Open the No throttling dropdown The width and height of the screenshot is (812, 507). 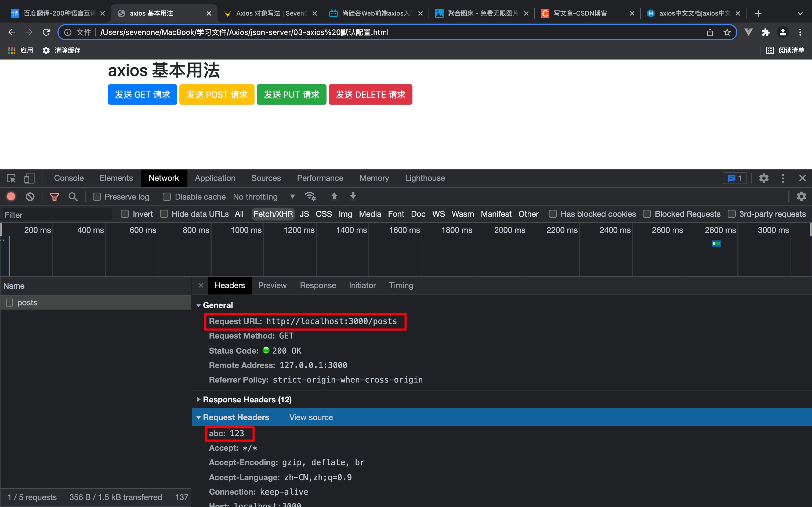(264, 197)
